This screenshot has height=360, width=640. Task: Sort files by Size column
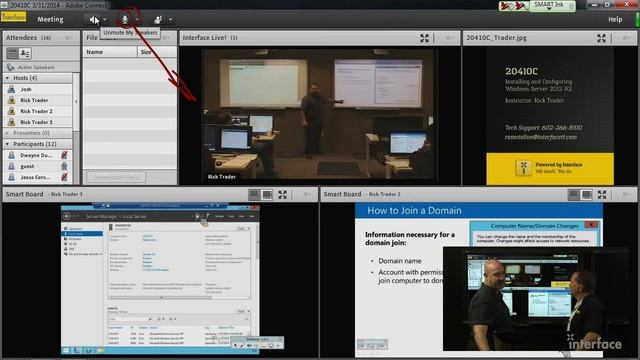coord(157,52)
